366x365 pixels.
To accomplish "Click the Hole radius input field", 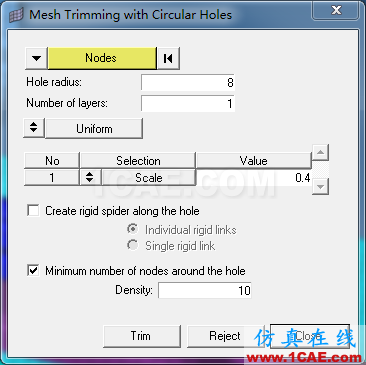I will coord(188,82).
